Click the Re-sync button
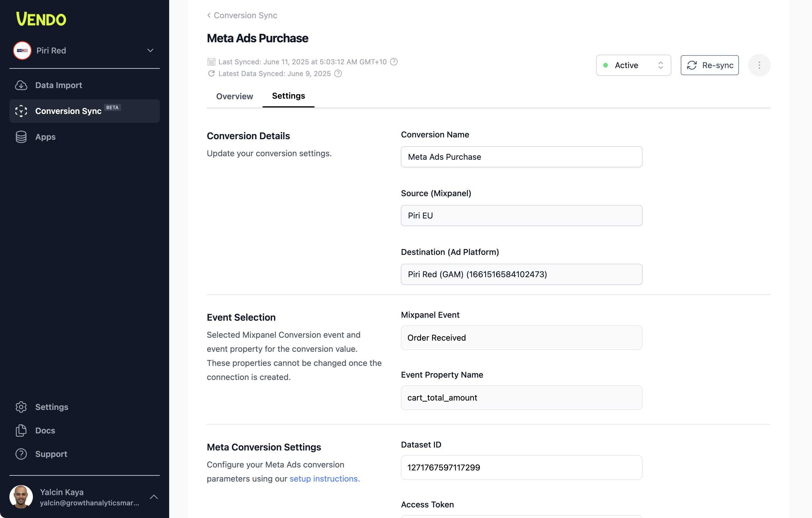 click(710, 65)
